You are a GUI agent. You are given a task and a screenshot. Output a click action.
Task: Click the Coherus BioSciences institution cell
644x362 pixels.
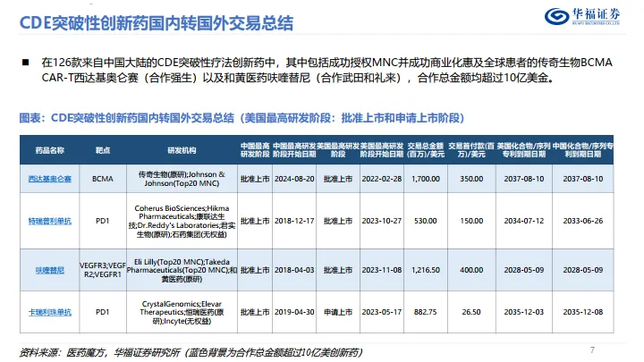[x=182, y=221]
